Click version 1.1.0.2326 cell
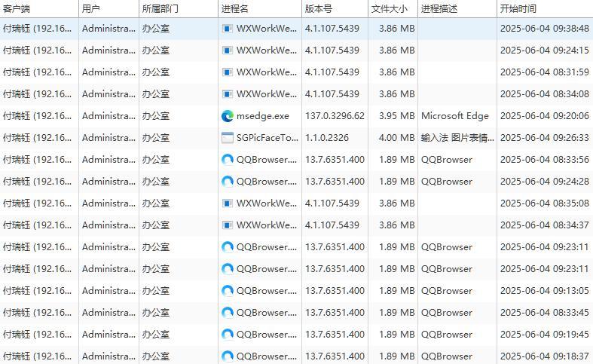 327,138
